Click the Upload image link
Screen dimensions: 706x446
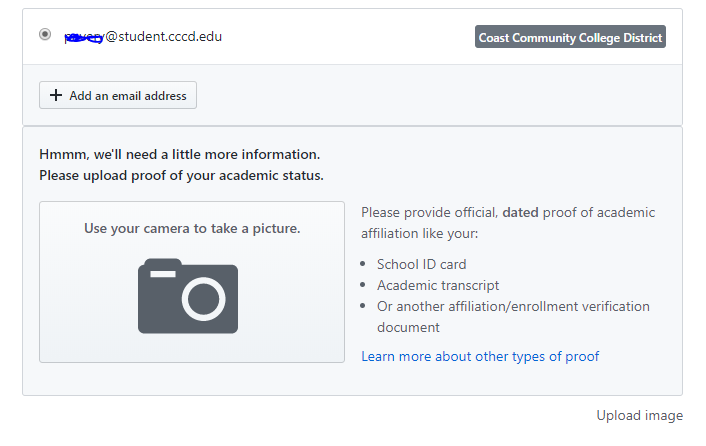639,415
